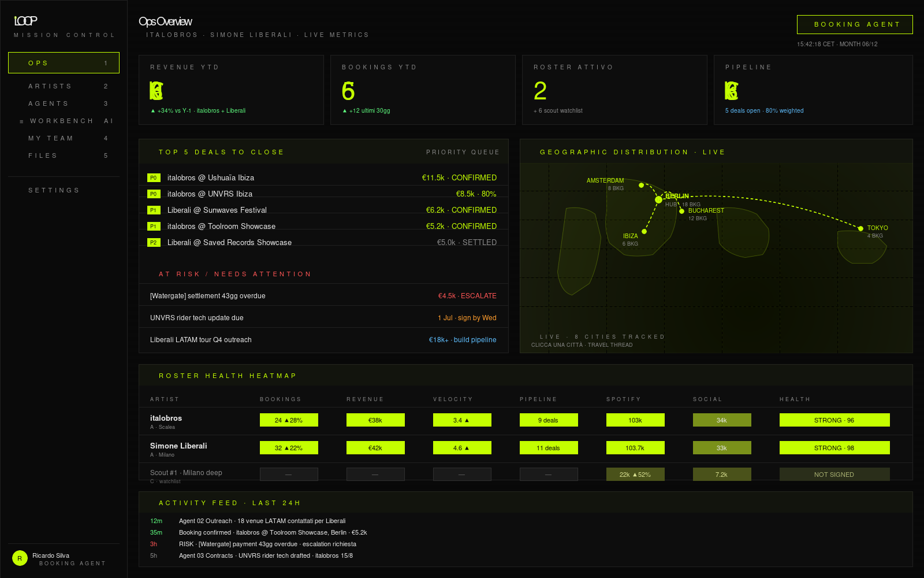Open the Pipeline card
924x578 pixels.
pyautogui.click(x=813, y=90)
